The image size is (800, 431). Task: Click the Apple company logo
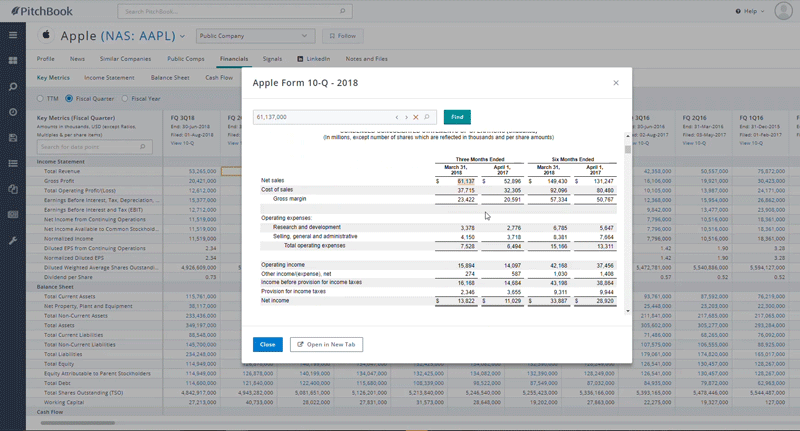coord(46,35)
